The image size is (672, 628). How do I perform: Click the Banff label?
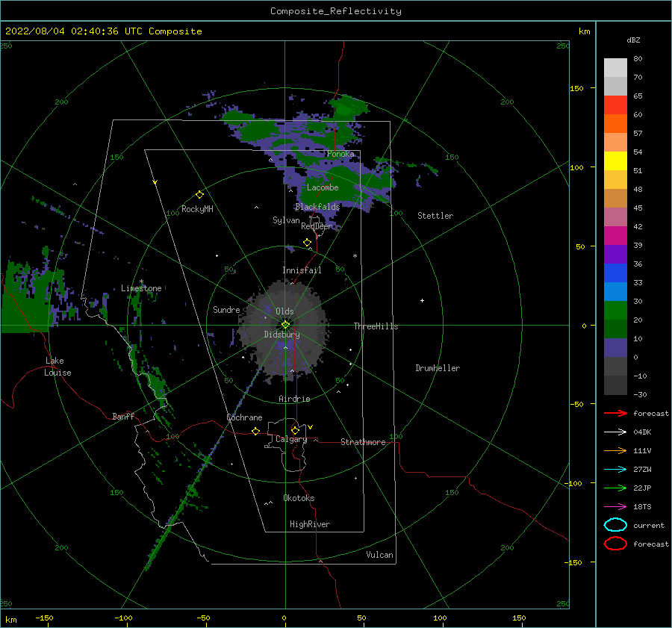point(123,416)
